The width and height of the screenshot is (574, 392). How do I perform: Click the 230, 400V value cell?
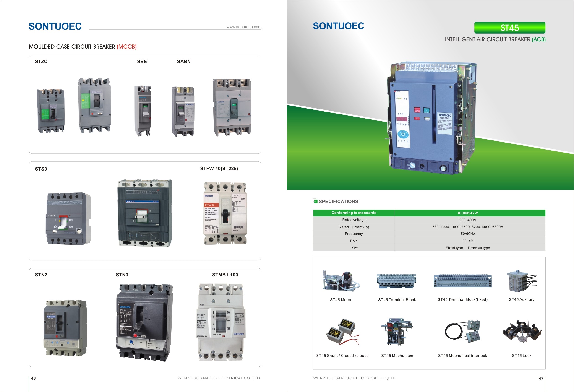click(470, 220)
